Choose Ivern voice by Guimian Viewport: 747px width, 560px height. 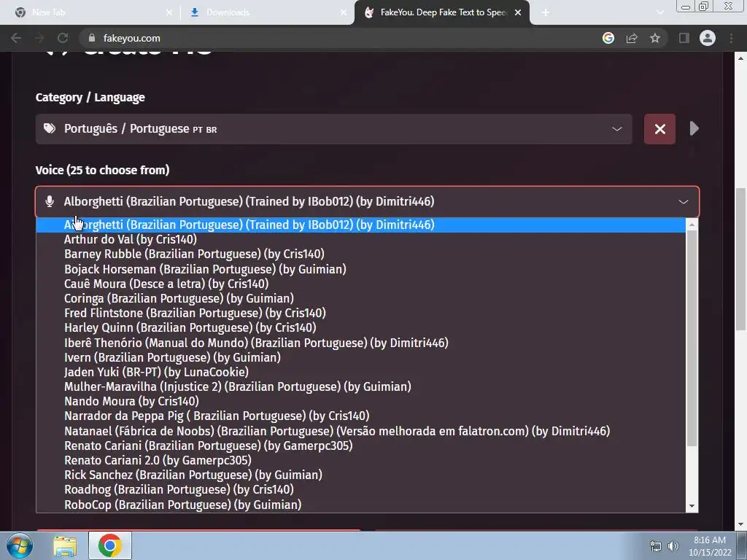tap(360, 357)
